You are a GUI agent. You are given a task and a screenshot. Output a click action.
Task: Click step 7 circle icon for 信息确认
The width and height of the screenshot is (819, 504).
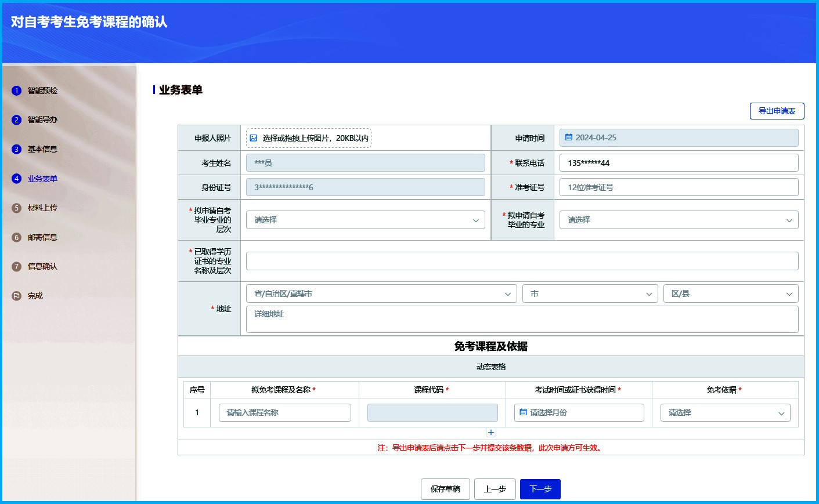click(16, 266)
